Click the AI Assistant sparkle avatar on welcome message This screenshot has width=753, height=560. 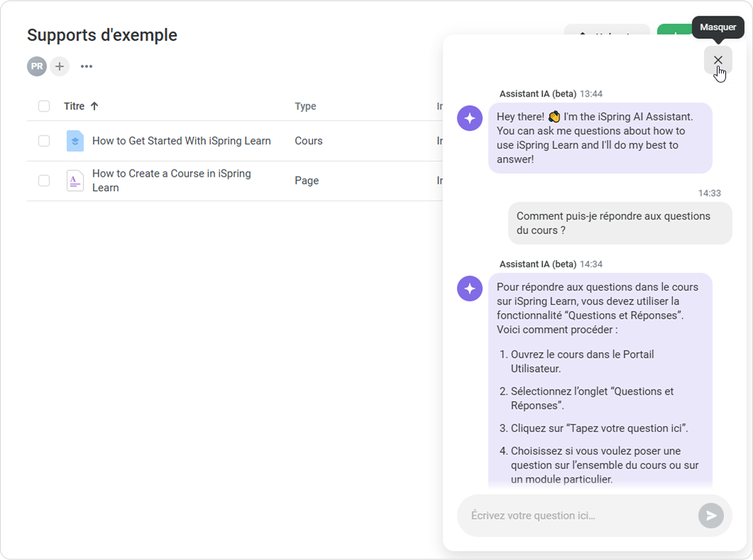click(469, 118)
